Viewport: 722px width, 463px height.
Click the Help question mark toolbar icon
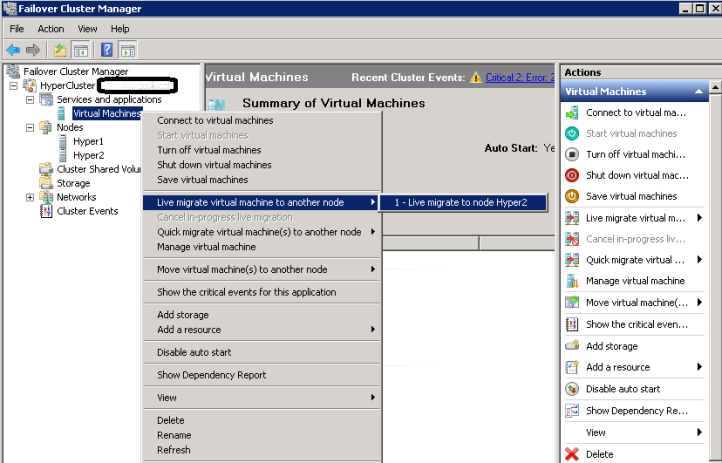point(106,50)
